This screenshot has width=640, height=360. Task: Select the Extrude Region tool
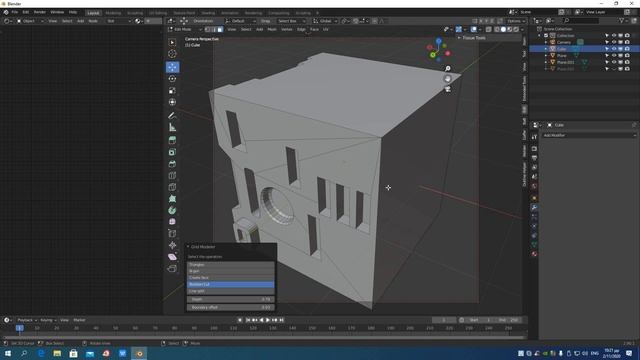[x=172, y=140]
